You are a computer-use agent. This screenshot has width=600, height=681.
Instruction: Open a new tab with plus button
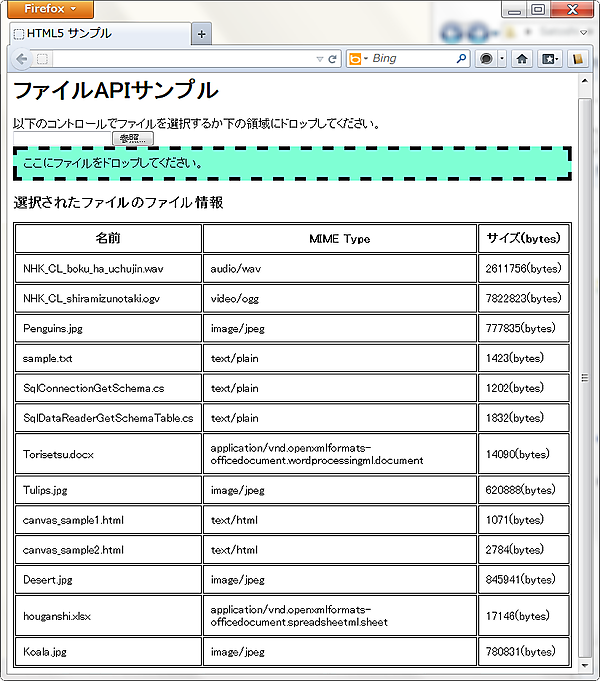coord(201,34)
